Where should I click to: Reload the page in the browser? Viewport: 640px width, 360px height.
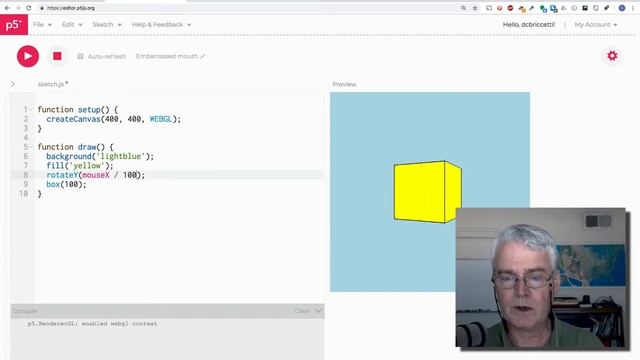pyautogui.click(x=29, y=8)
